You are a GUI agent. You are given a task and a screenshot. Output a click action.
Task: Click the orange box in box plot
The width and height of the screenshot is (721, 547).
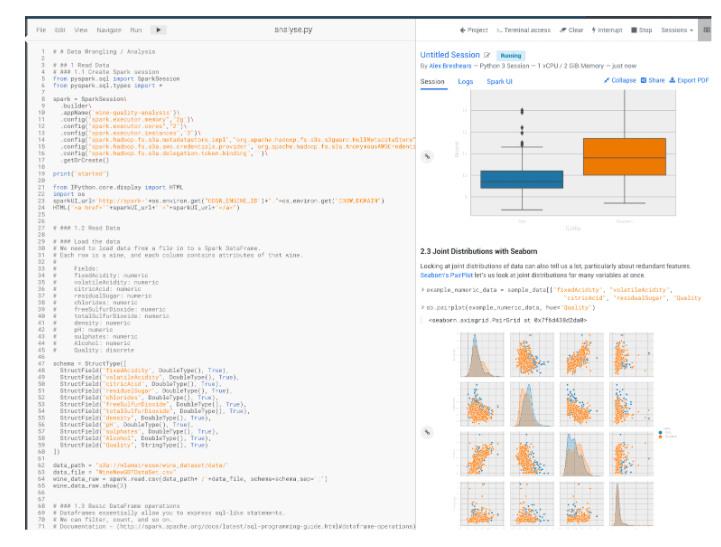pos(624,157)
